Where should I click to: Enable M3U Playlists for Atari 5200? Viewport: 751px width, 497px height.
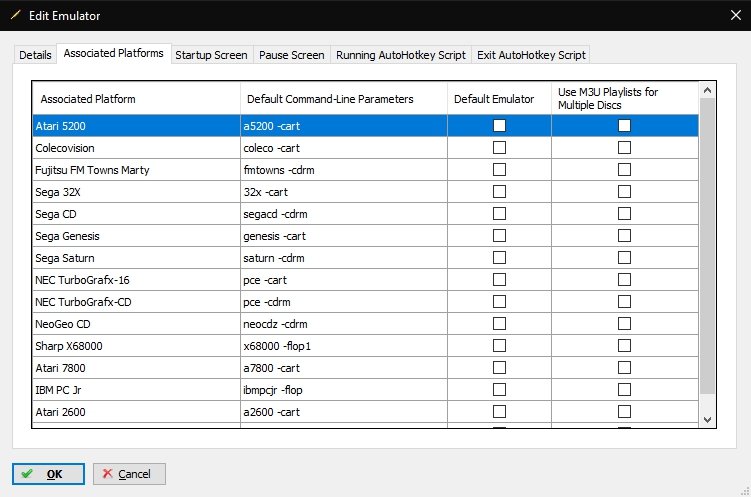pyautogui.click(x=624, y=125)
